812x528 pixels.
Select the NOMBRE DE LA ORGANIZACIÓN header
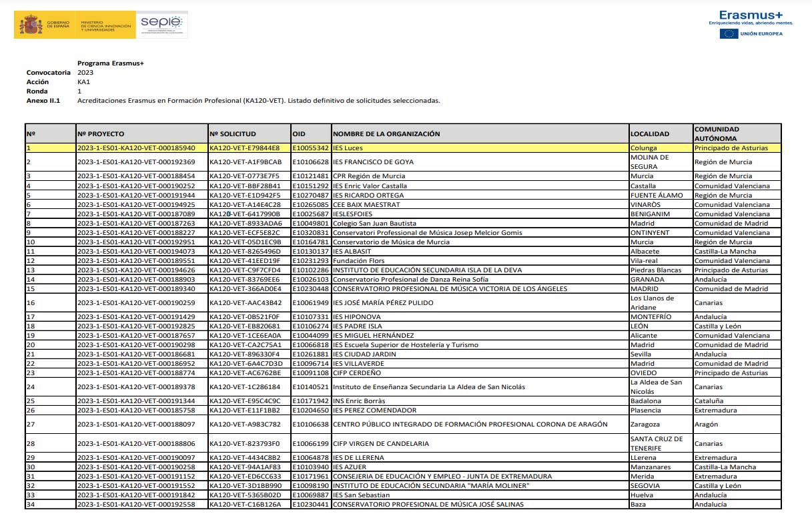(x=386, y=134)
